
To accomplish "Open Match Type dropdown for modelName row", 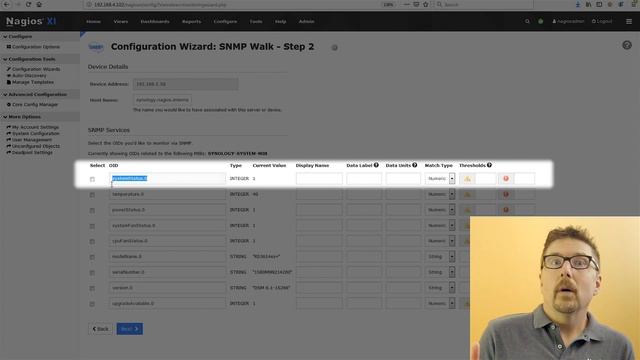I will 440,256.
